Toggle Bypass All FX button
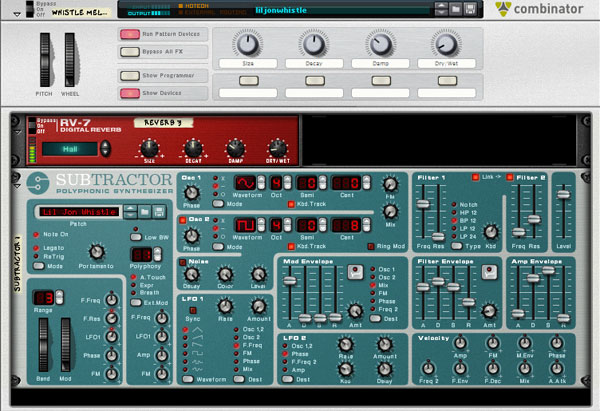 (x=130, y=52)
